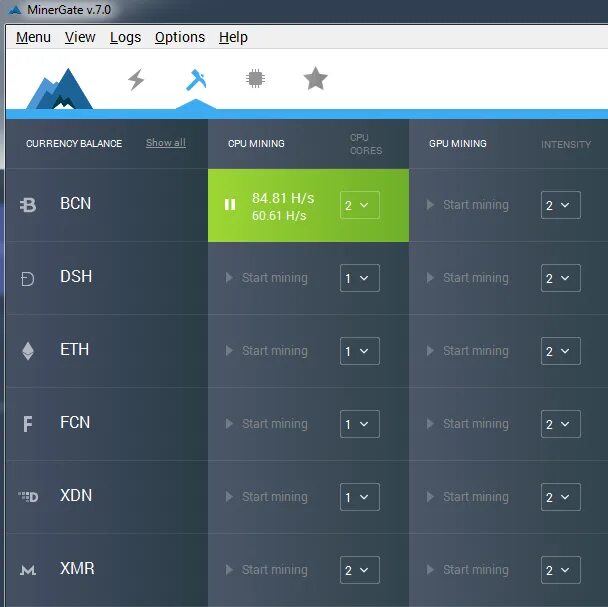This screenshot has height=607, width=608.
Task: Start GPU mining for BCN
Action: point(468,204)
